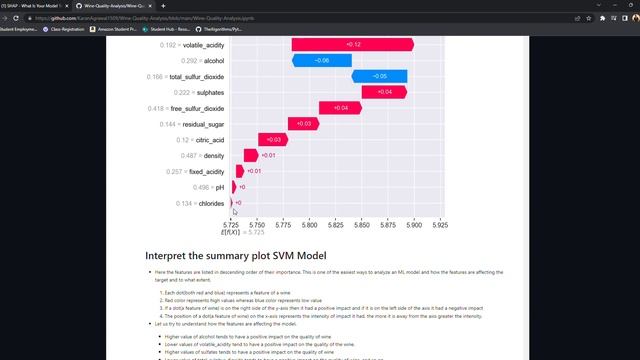Click the free_sulfur_dioxide feature label
640x360 pixels.
pyautogui.click(x=197, y=109)
